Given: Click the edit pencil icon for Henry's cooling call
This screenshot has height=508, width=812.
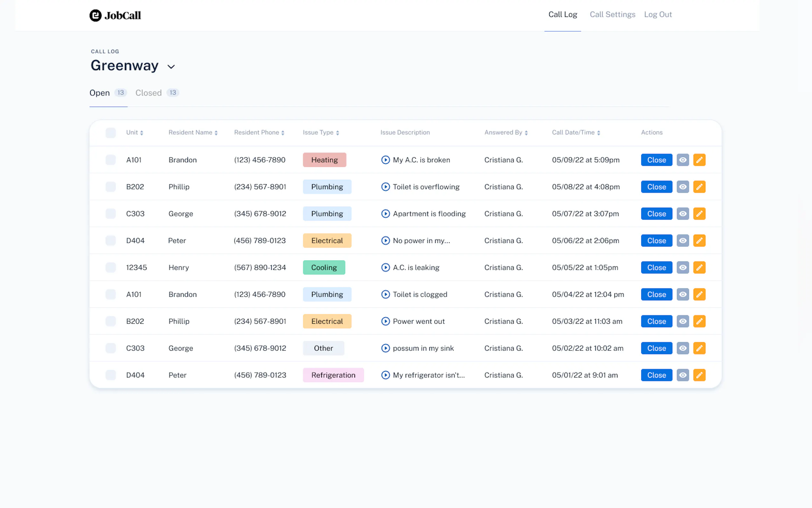Looking at the screenshot, I should pos(699,267).
